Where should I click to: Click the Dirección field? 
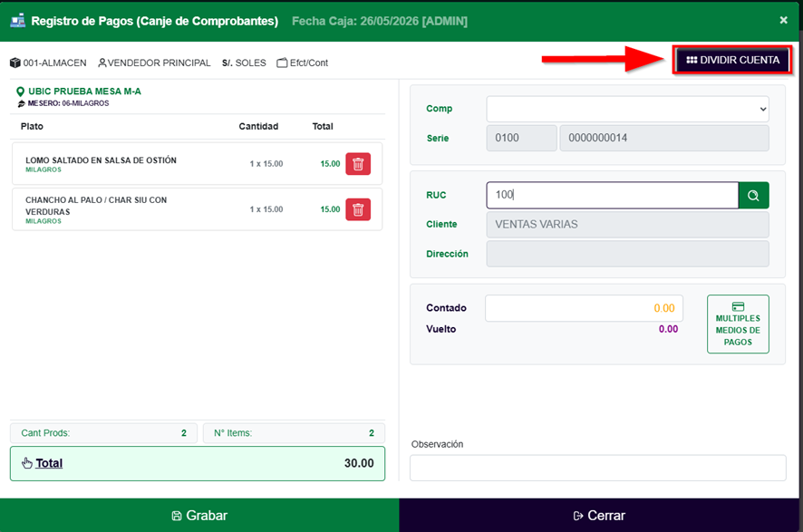[x=627, y=254]
